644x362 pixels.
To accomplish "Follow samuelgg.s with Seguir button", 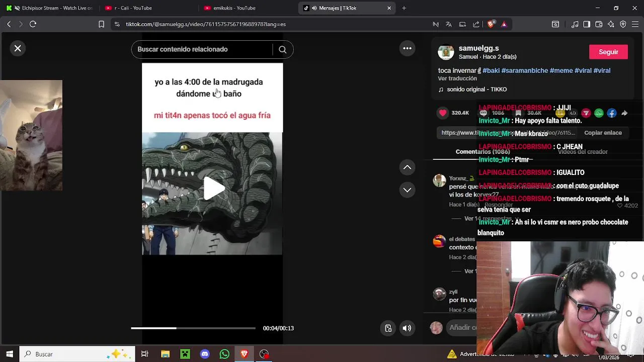I will (x=608, y=52).
